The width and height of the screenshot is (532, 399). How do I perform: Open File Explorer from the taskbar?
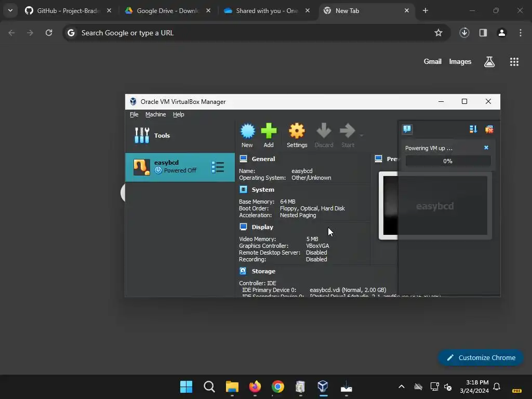tap(232, 387)
